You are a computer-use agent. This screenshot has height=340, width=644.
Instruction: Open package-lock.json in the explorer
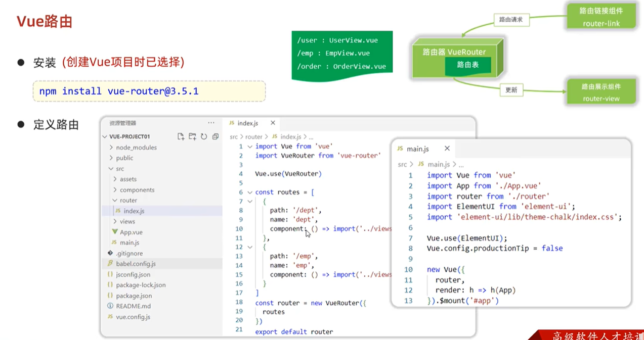tap(162, 285)
